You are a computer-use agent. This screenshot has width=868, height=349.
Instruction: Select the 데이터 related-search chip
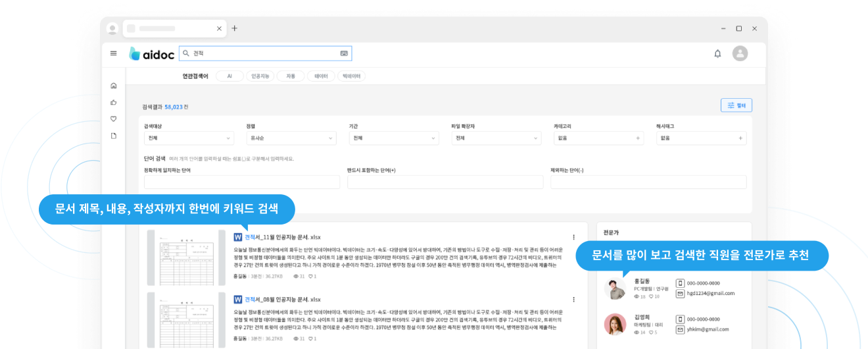pos(321,76)
